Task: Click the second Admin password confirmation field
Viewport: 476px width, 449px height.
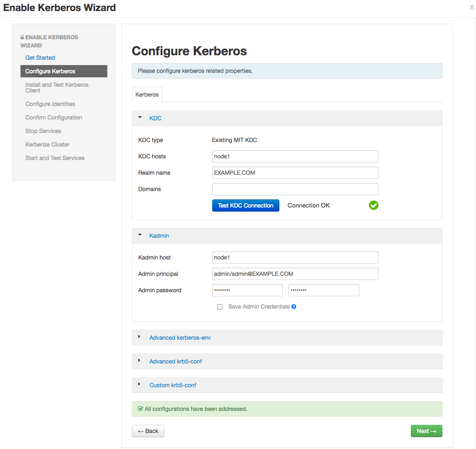Action: pos(324,290)
